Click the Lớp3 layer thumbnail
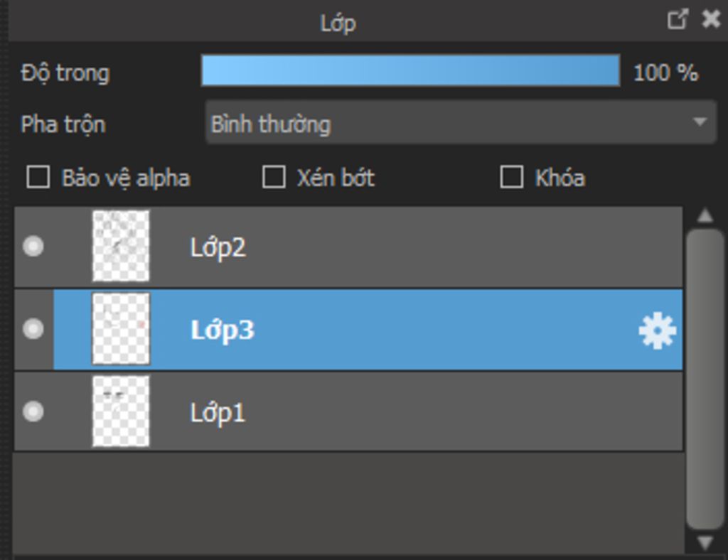Screen dimensions: 728x560 coord(121,328)
